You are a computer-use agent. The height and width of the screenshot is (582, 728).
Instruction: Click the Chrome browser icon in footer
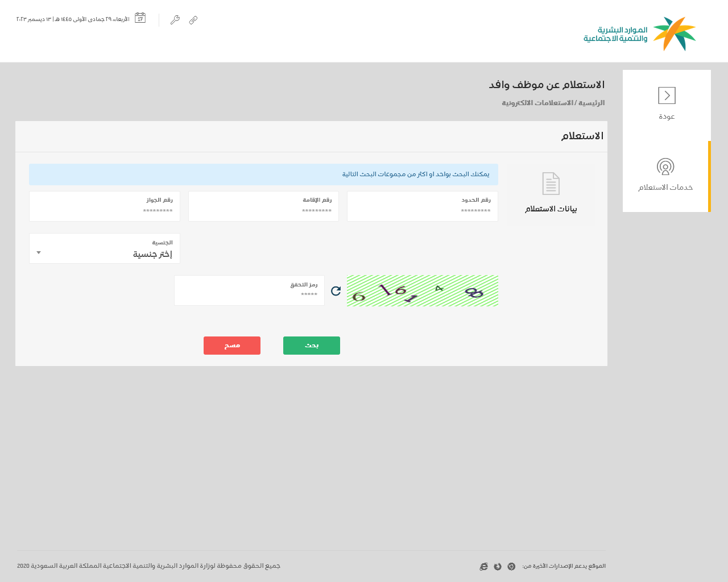(511, 567)
